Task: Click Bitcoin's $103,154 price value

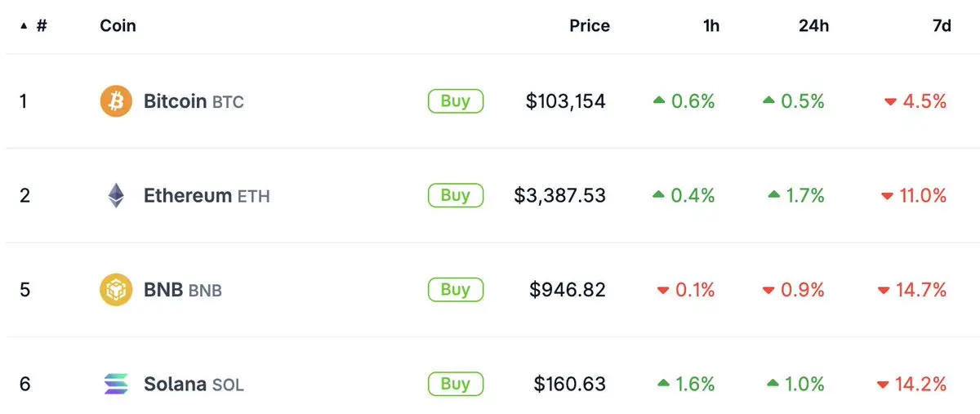Action: coord(566,102)
